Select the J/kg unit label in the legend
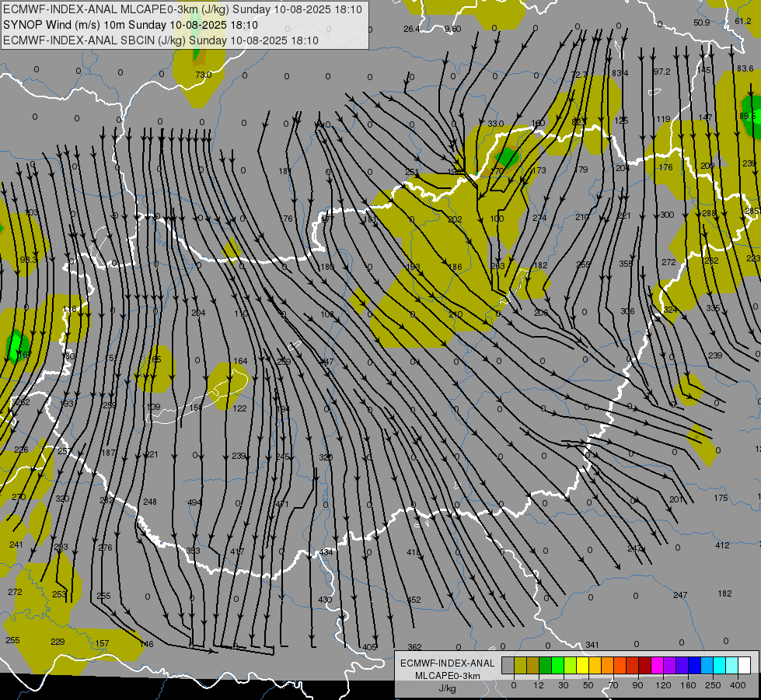The width and height of the screenshot is (761, 700). tap(448, 688)
